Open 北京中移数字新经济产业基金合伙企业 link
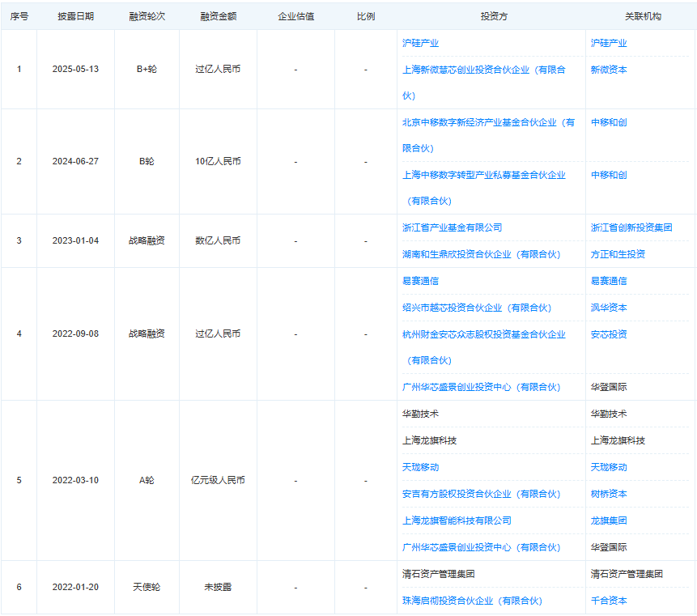The width and height of the screenshot is (697, 616). pos(488,123)
